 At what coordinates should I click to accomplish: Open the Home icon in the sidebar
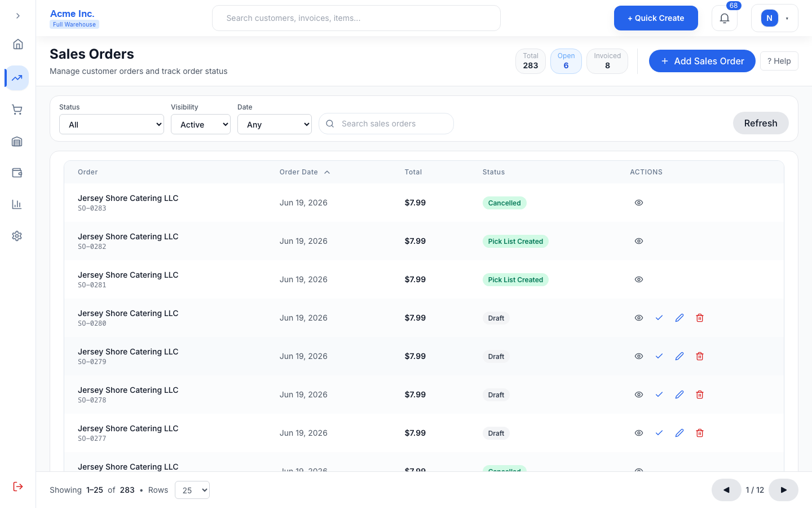point(17,44)
